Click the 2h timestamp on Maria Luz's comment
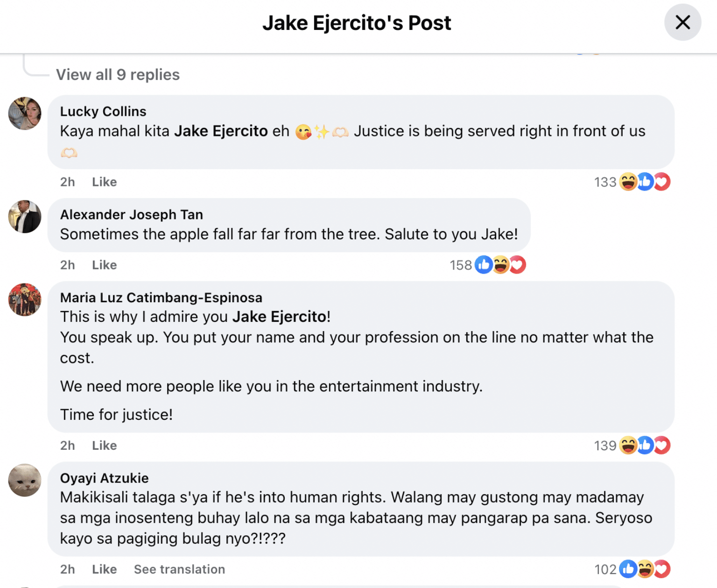Screen dimensions: 717x588 67,446
